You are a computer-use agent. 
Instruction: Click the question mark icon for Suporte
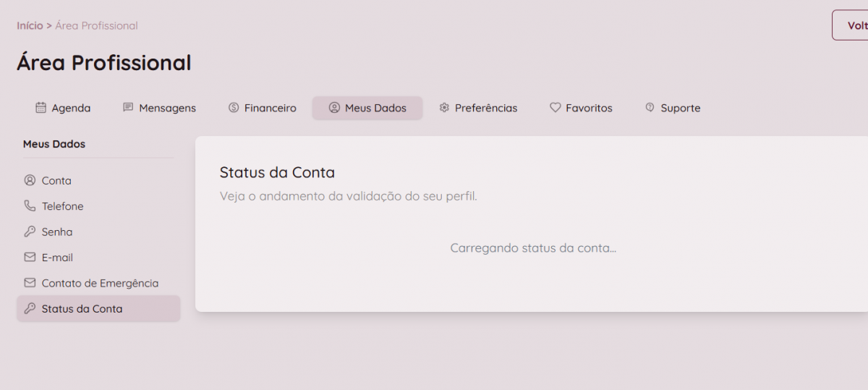[650, 108]
